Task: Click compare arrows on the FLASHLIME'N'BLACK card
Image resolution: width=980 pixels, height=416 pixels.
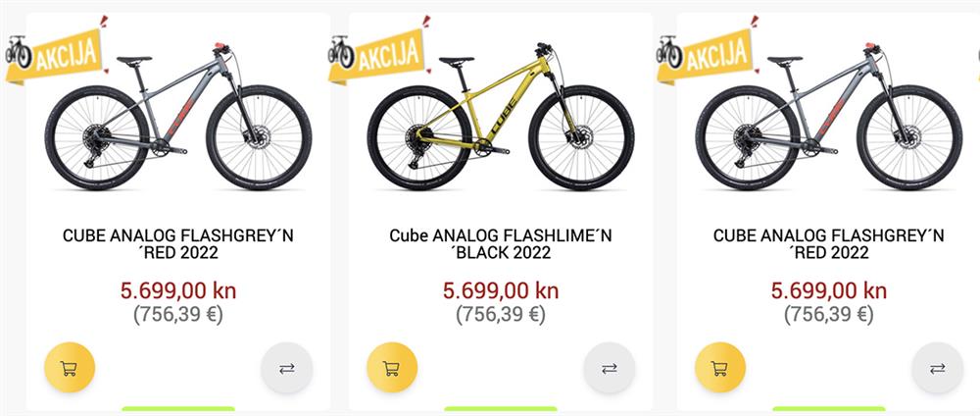Action: coord(610,368)
